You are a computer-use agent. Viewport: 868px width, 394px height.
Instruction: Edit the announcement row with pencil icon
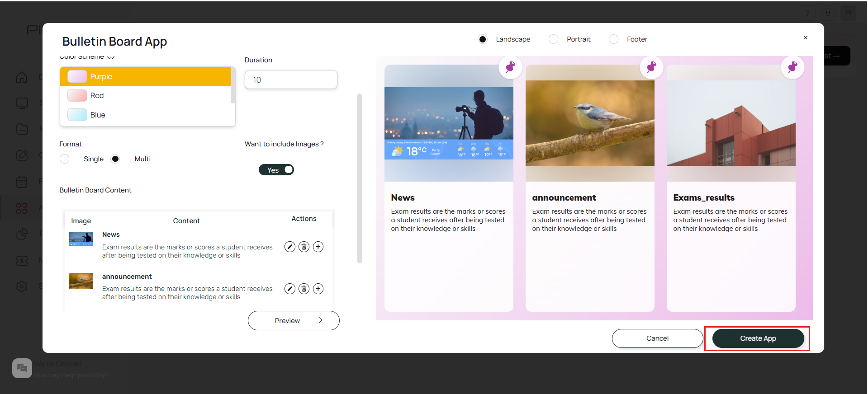(x=290, y=289)
